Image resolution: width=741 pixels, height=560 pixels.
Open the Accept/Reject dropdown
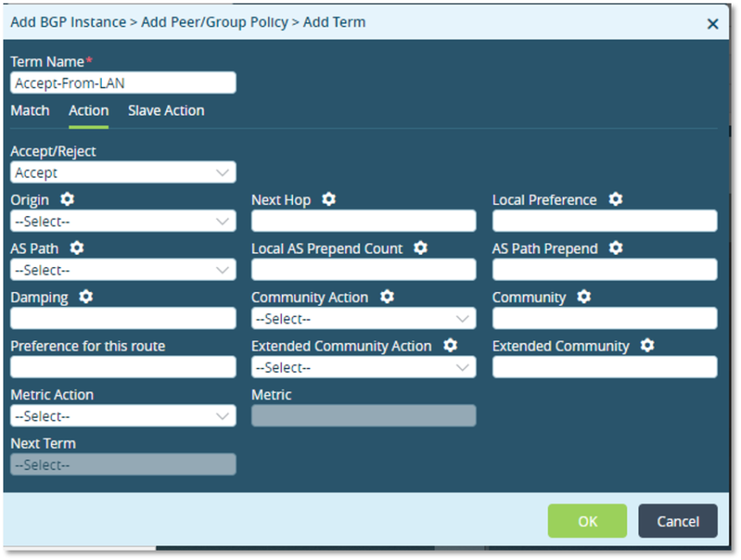(122, 172)
